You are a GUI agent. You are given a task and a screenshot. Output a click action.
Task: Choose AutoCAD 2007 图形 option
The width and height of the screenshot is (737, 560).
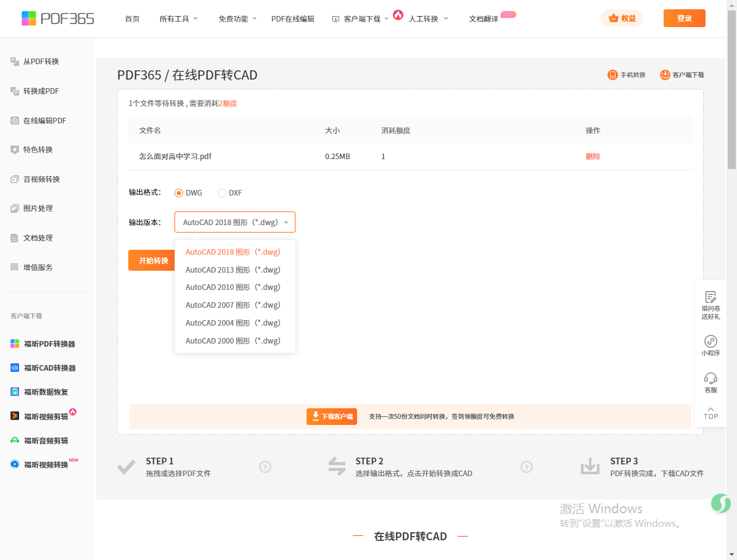tap(233, 305)
